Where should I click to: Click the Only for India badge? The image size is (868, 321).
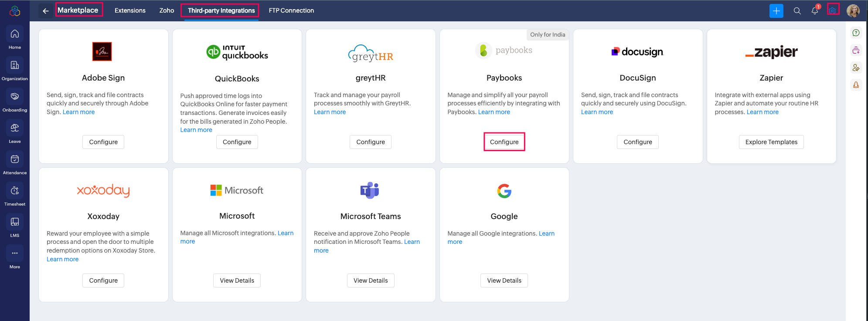(x=548, y=34)
